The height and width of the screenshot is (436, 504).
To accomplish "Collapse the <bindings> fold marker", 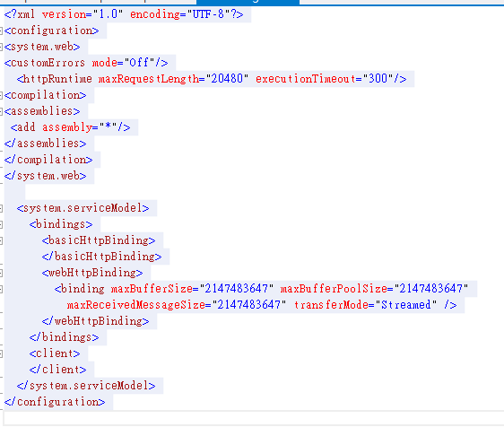I will click(1, 224).
